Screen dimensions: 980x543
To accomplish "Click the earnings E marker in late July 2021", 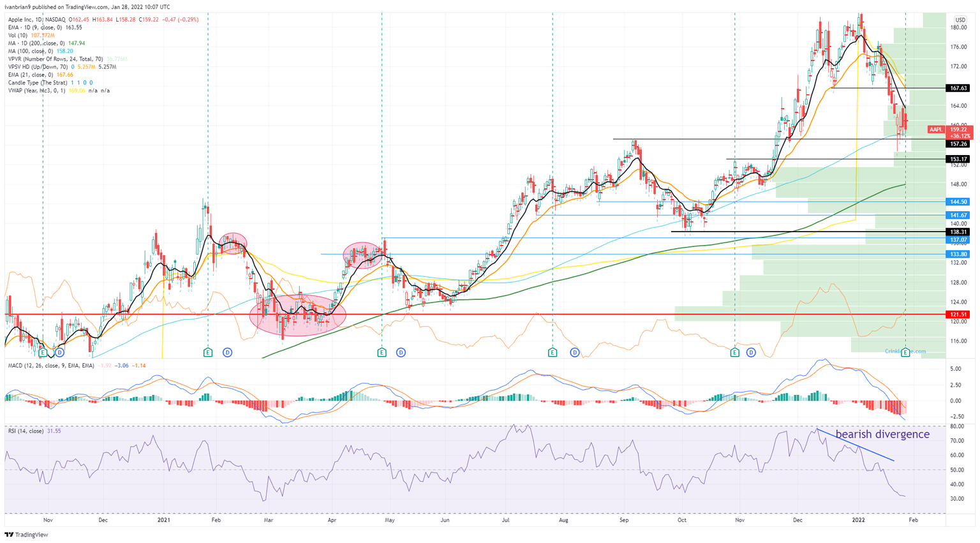I will [x=553, y=352].
